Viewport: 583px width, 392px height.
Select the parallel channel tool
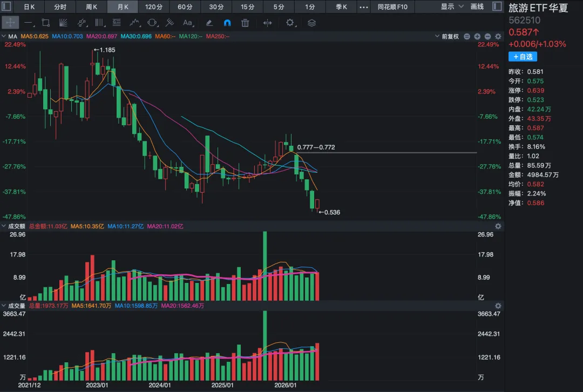[x=82, y=23]
